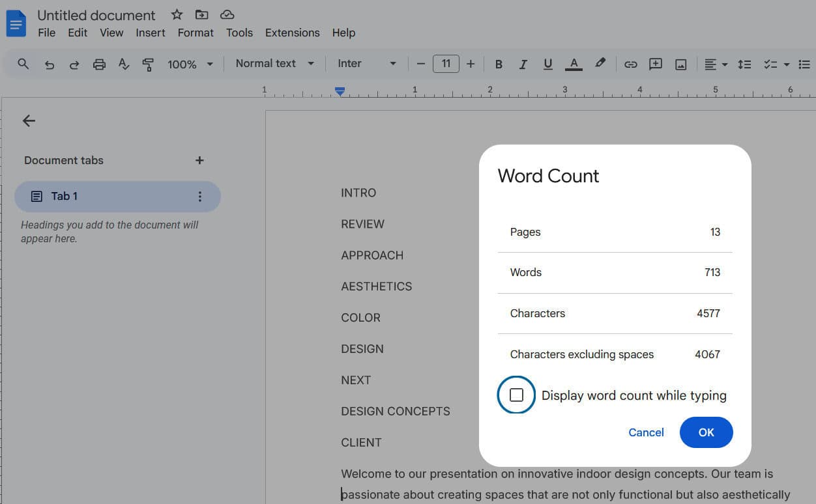The width and height of the screenshot is (816, 504).
Task: Click the line and paragraph spacing icon
Action: tap(744, 64)
